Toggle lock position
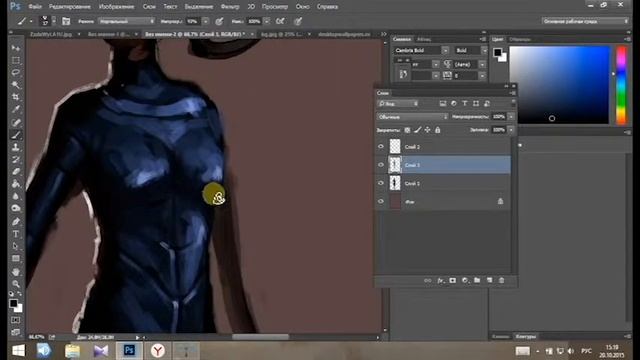Image resolution: width=640 pixels, height=360 pixels. pos(427,130)
